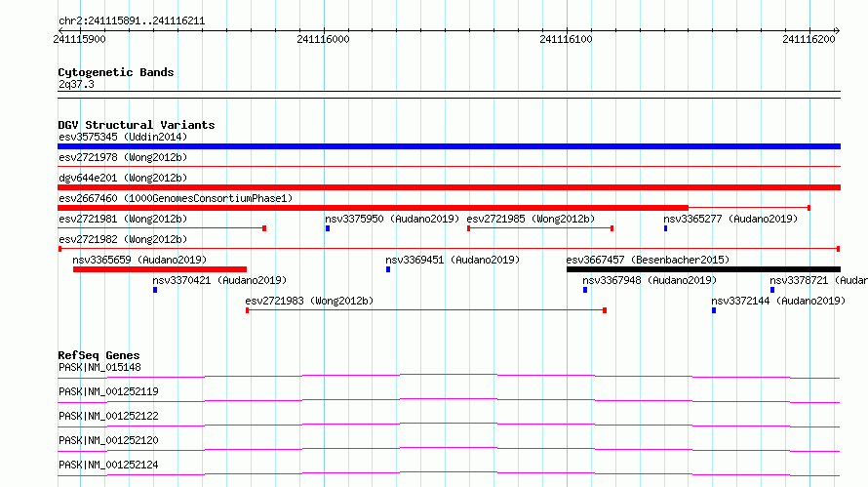Select the esv2667460 thick red variant bar

(373, 208)
